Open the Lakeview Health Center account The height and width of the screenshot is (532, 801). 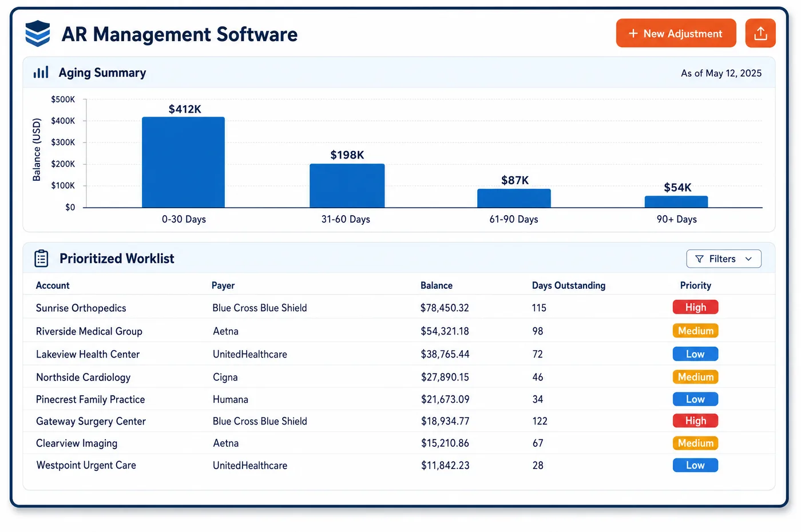click(x=88, y=354)
